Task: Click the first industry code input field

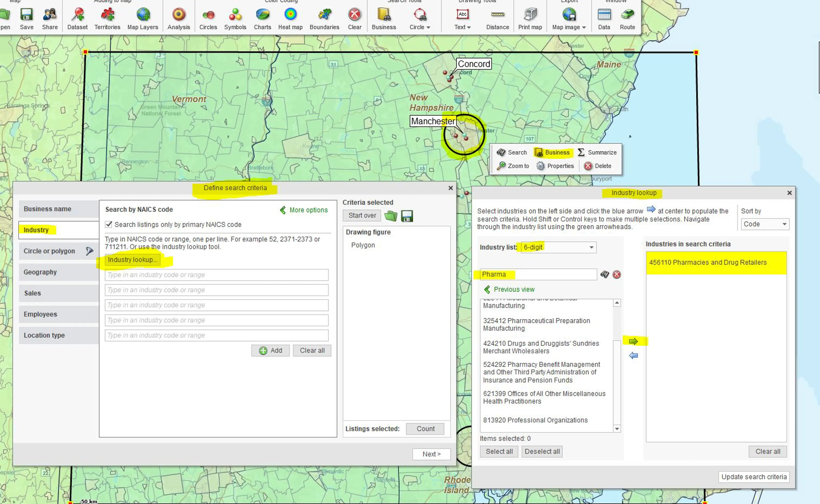Action: (x=217, y=275)
